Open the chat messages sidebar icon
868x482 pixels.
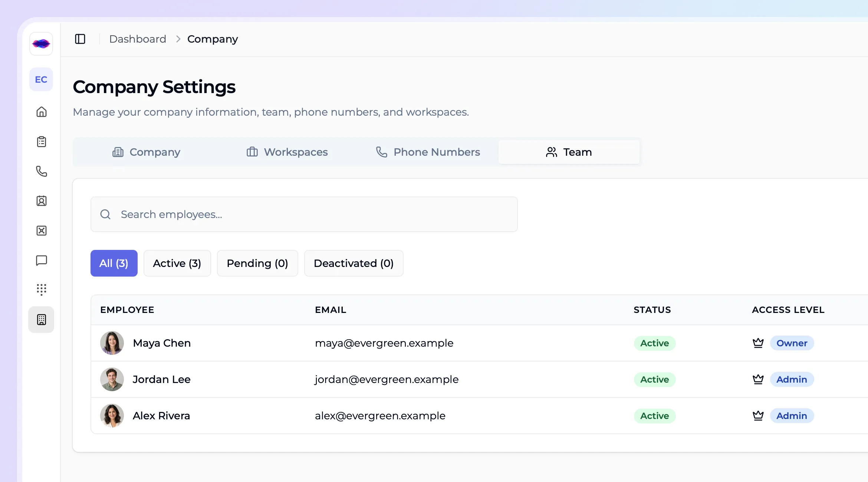point(42,260)
